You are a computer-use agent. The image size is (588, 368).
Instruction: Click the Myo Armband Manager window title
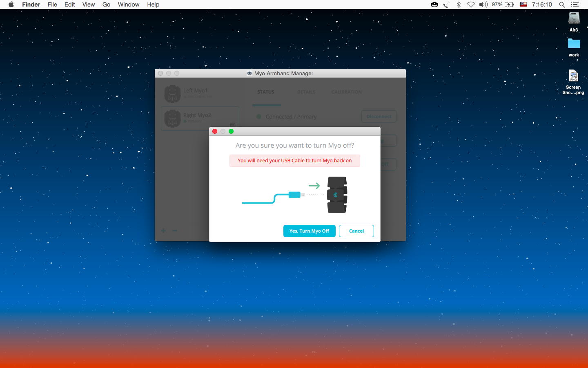click(284, 73)
